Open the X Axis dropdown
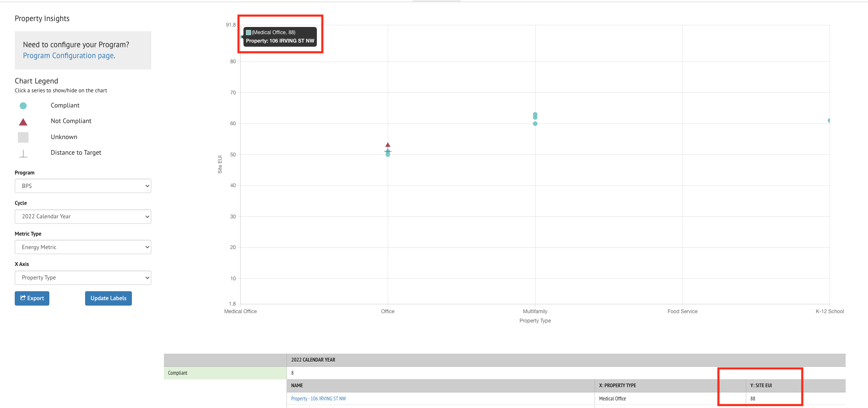Image resolution: width=868 pixels, height=408 pixels. (83, 277)
